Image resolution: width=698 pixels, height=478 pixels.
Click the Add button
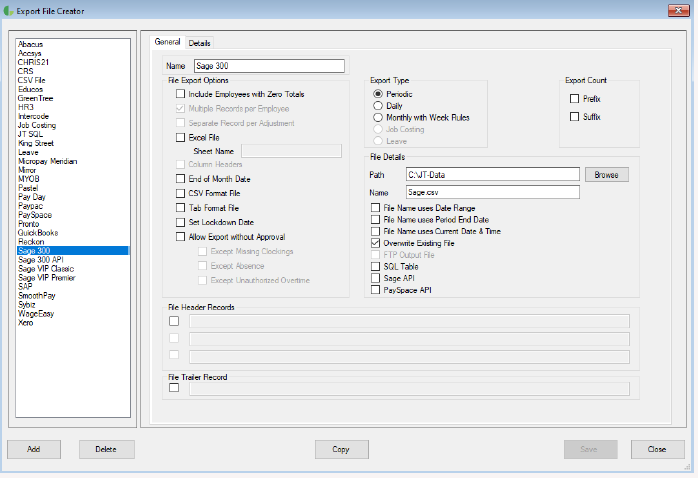coord(34,450)
